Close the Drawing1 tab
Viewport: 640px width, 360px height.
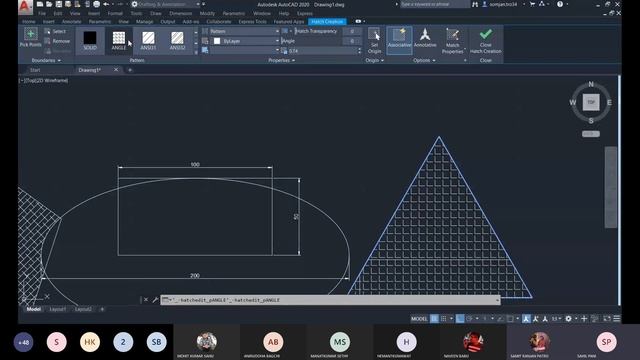(116, 70)
